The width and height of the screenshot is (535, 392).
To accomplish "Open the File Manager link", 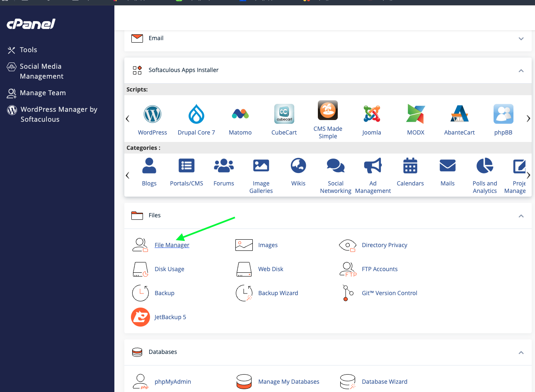I will pos(172,245).
